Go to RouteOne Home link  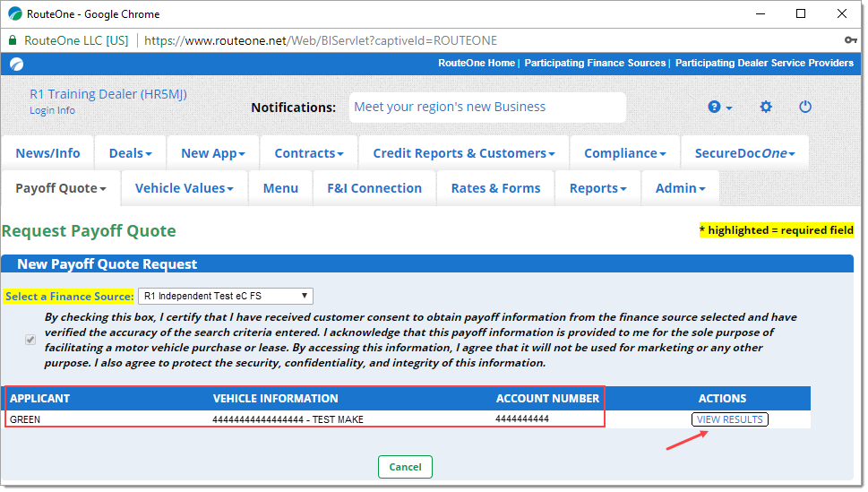[477, 63]
